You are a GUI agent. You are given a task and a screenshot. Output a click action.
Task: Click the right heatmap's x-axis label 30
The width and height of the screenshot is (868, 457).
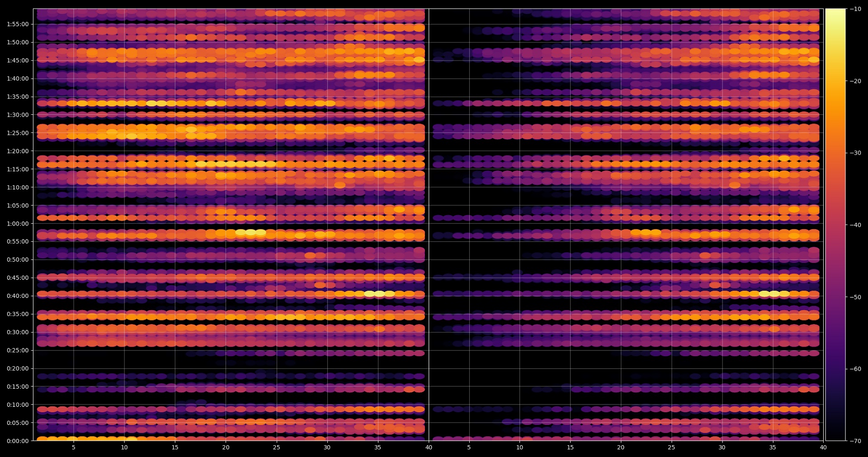[722, 448]
